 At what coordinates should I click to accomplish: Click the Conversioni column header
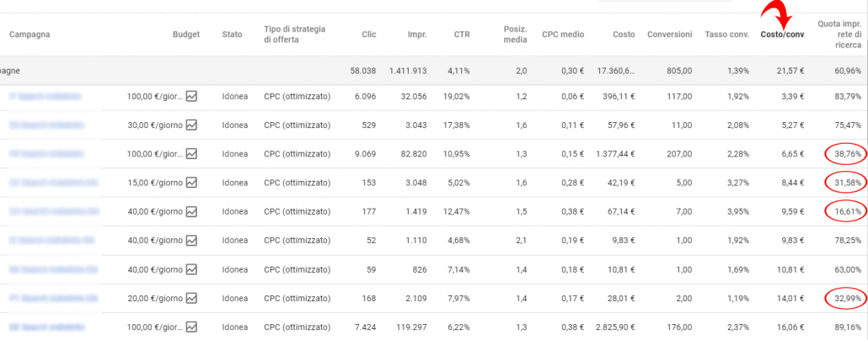click(x=670, y=35)
